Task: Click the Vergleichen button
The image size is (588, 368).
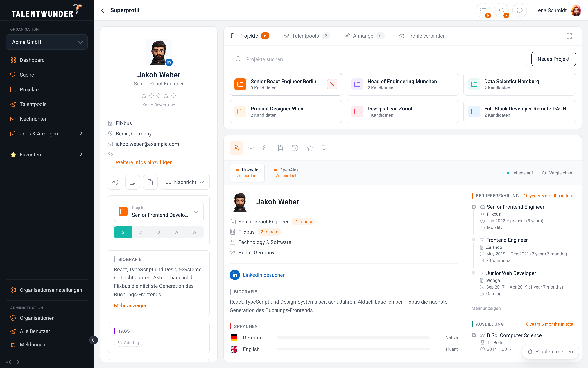Action: pos(557,173)
